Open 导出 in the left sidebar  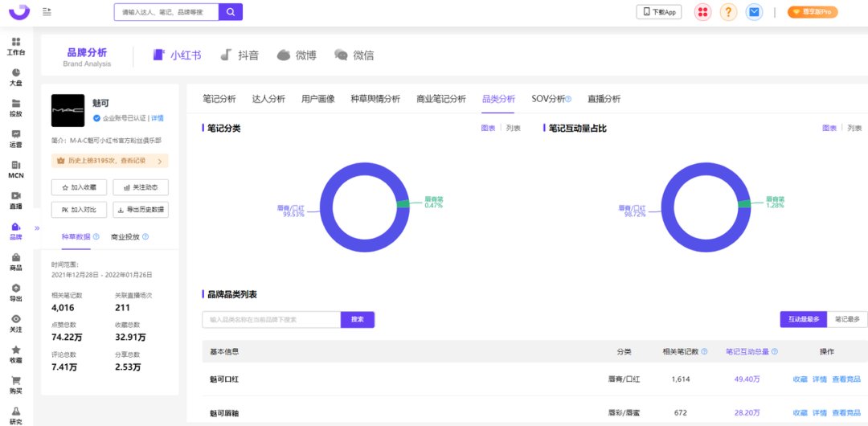coord(16,293)
